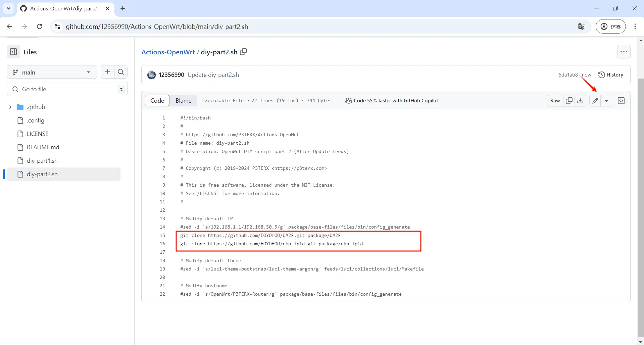Screen dimensions: 644x345
Task: Expand the .github folder
Action: click(x=10, y=107)
